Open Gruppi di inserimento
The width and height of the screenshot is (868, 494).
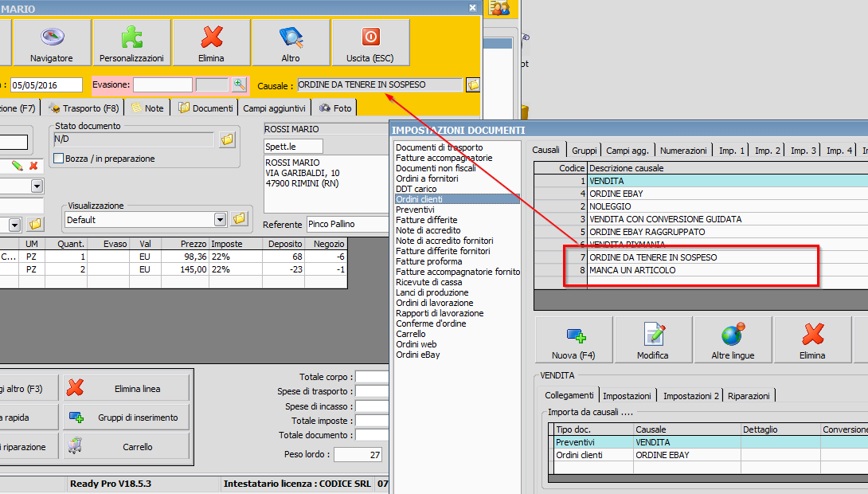(x=126, y=417)
